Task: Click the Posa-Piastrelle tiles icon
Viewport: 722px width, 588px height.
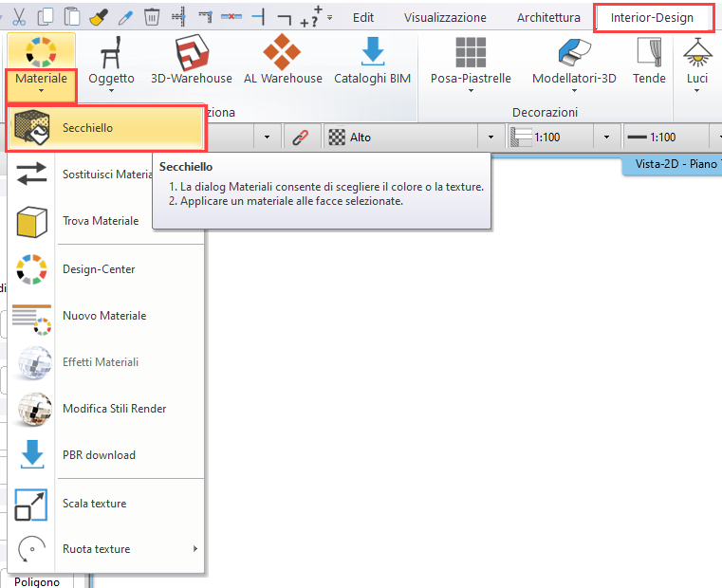Action: pyautogui.click(x=471, y=52)
